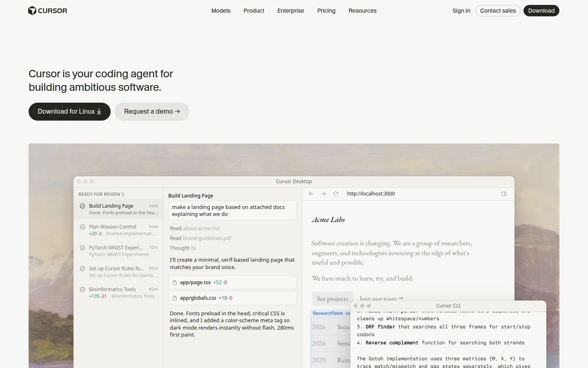Follow the Join our team link

[381, 299]
